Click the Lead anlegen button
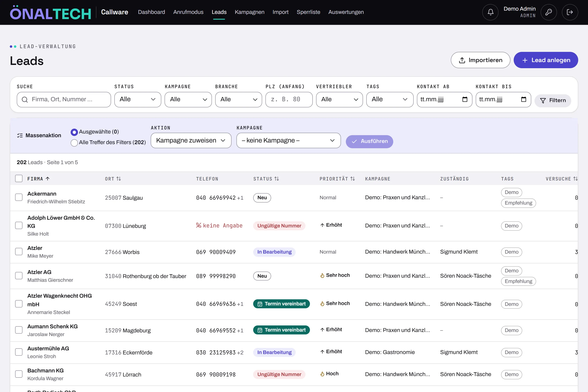The image size is (588, 392). coord(546,60)
